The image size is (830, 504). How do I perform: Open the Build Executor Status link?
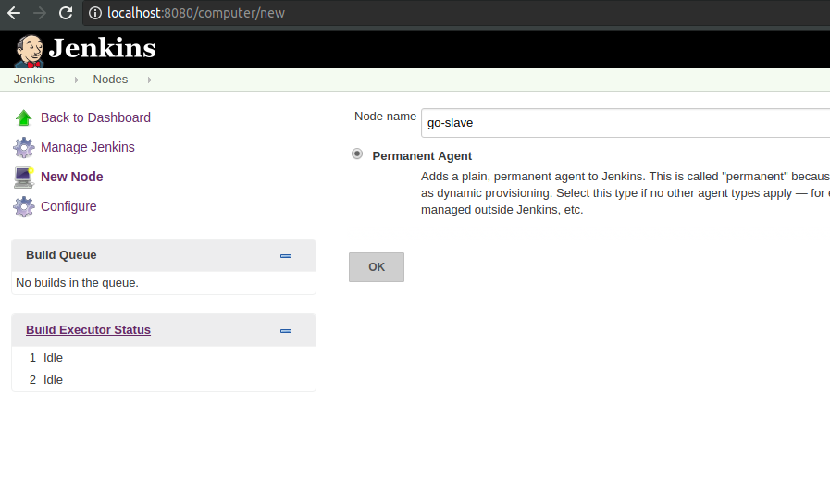[x=89, y=329]
